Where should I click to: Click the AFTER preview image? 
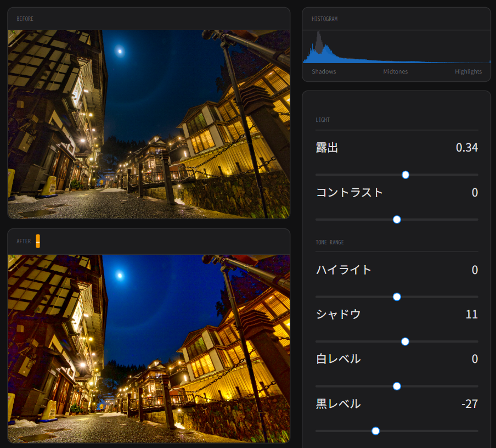click(149, 348)
